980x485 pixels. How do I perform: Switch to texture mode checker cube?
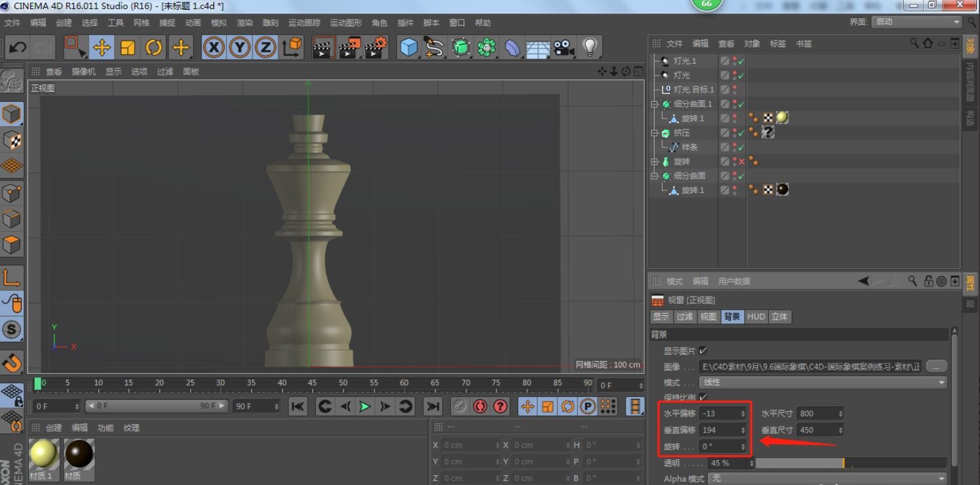(12, 140)
